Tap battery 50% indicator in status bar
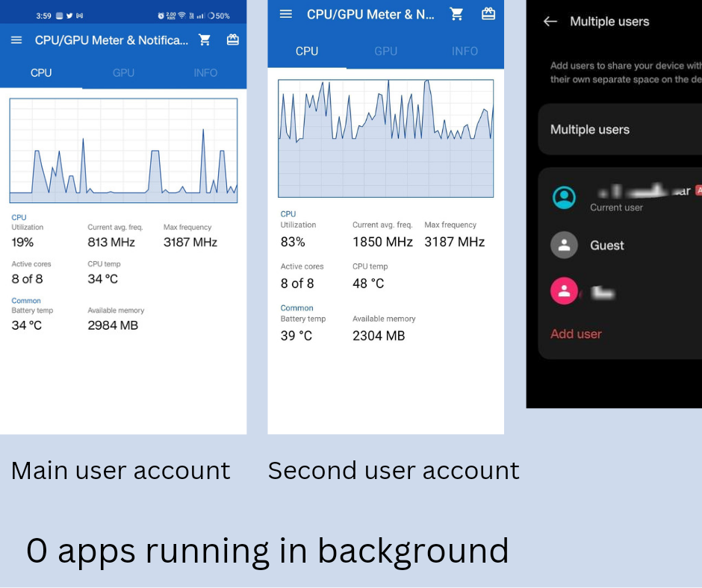Viewport: 702px width, 588px height. point(219,16)
